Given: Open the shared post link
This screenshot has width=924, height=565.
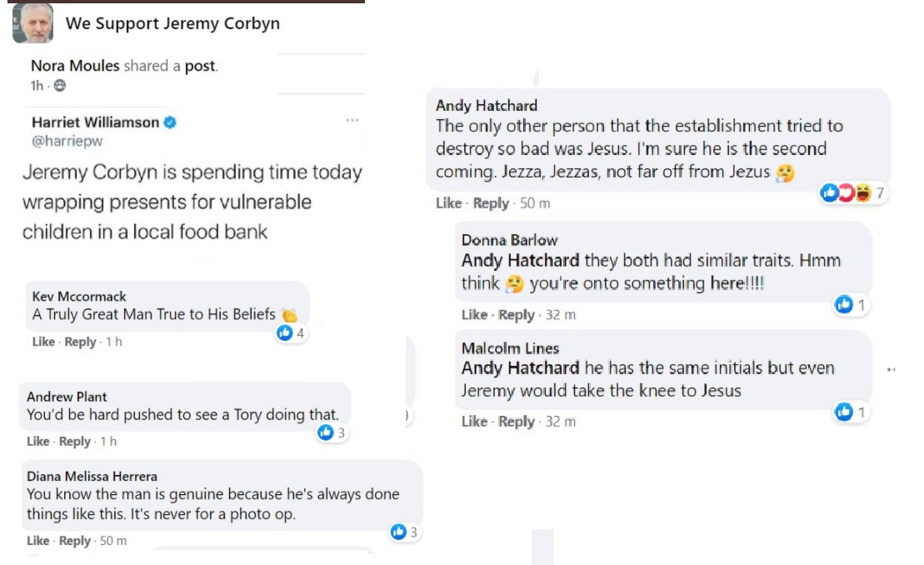Looking at the screenshot, I should (x=200, y=66).
